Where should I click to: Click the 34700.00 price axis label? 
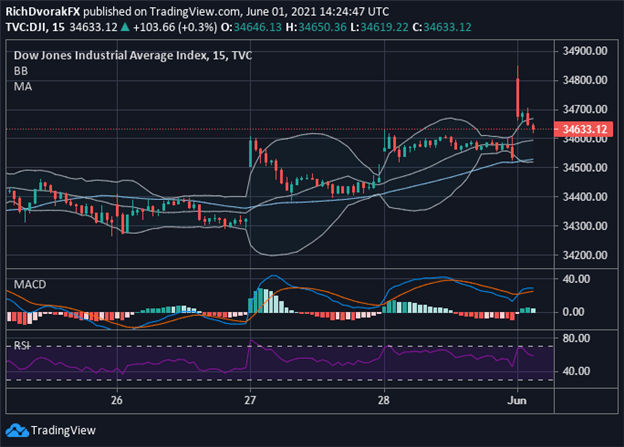[x=585, y=109]
